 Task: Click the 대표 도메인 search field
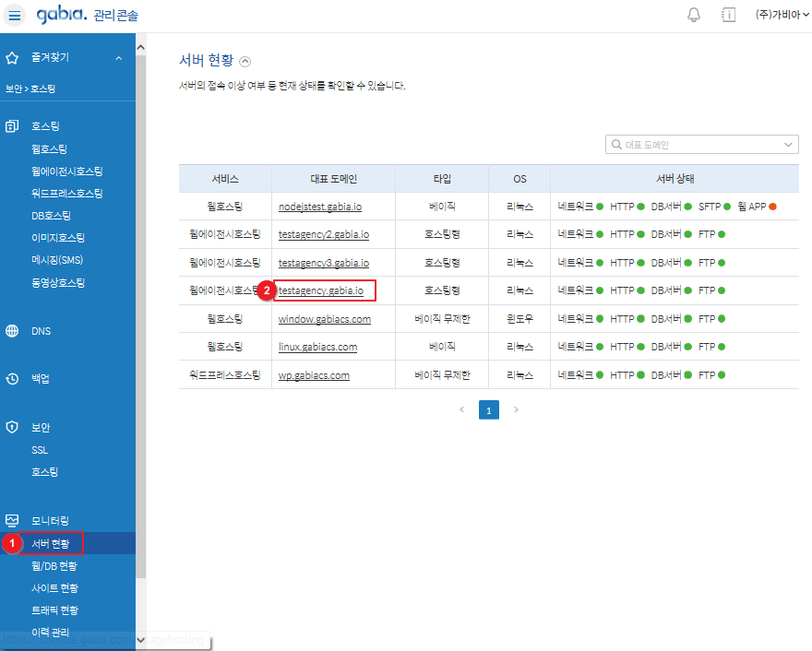click(701, 145)
